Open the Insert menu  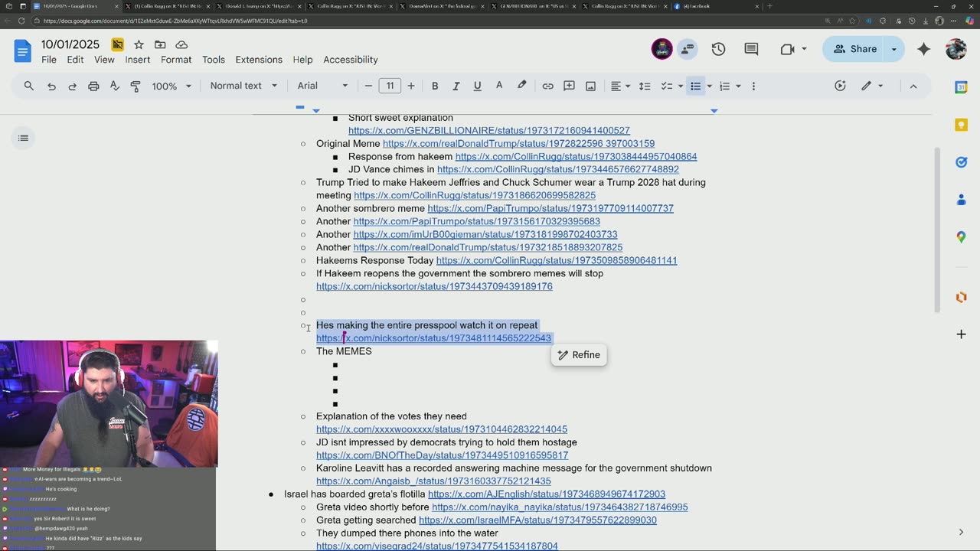[x=138, y=60]
